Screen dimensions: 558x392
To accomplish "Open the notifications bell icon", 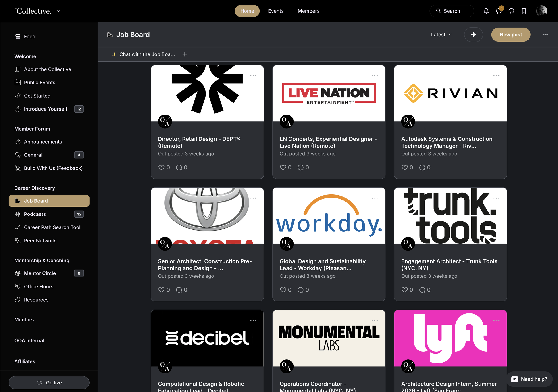I will tap(486, 11).
